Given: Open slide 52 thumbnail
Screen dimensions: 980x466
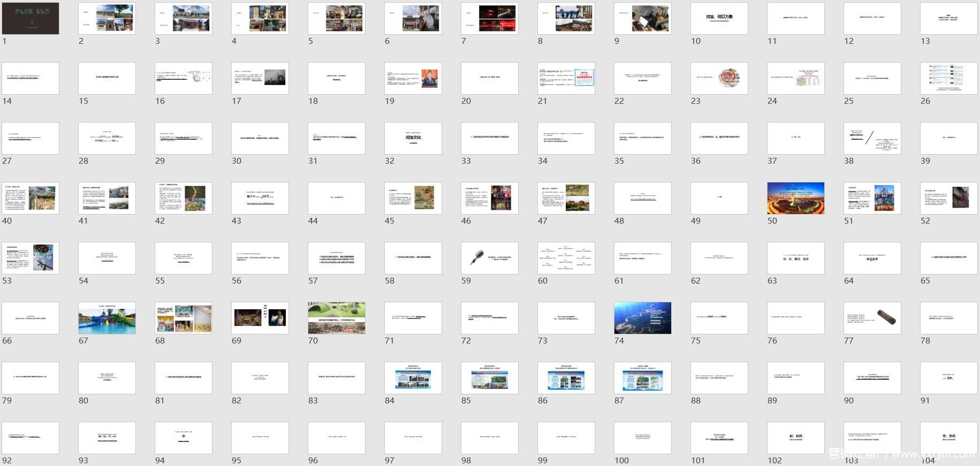Looking at the screenshot, I should click(949, 198).
